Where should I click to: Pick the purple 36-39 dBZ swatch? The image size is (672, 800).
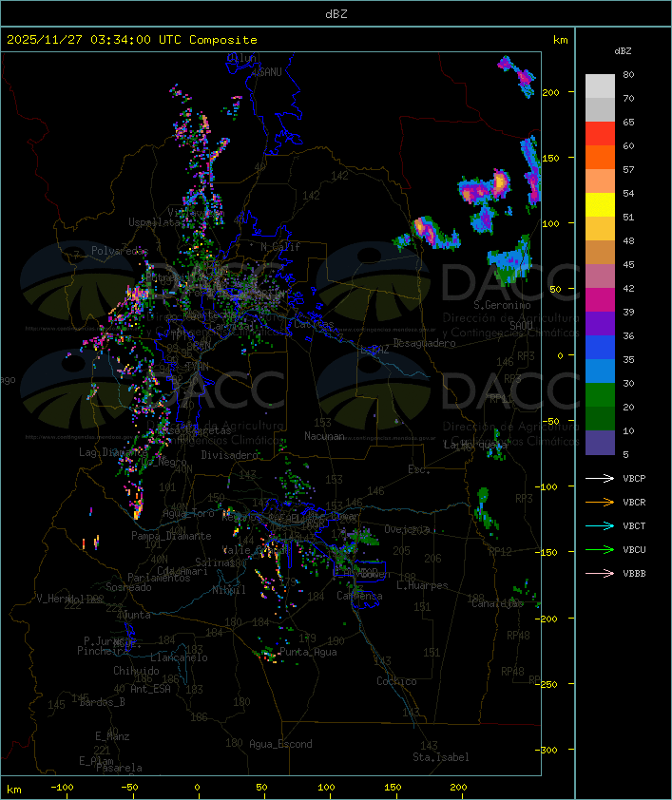coord(600,323)
